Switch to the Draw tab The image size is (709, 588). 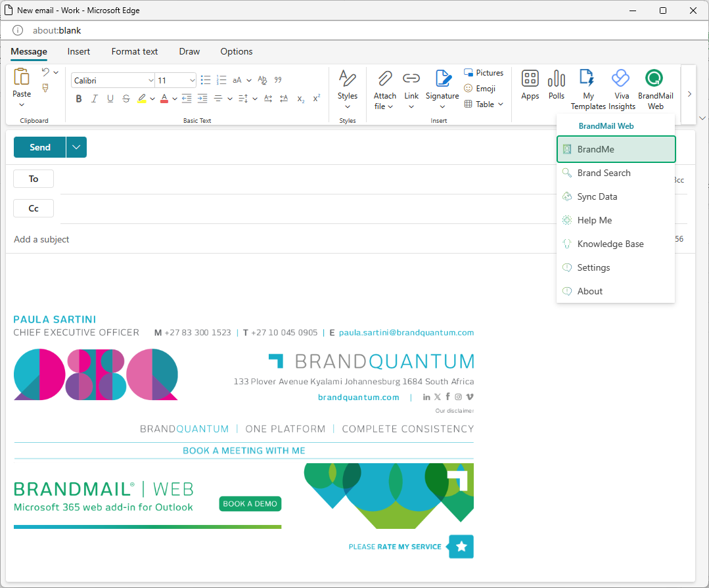[189, 51]
